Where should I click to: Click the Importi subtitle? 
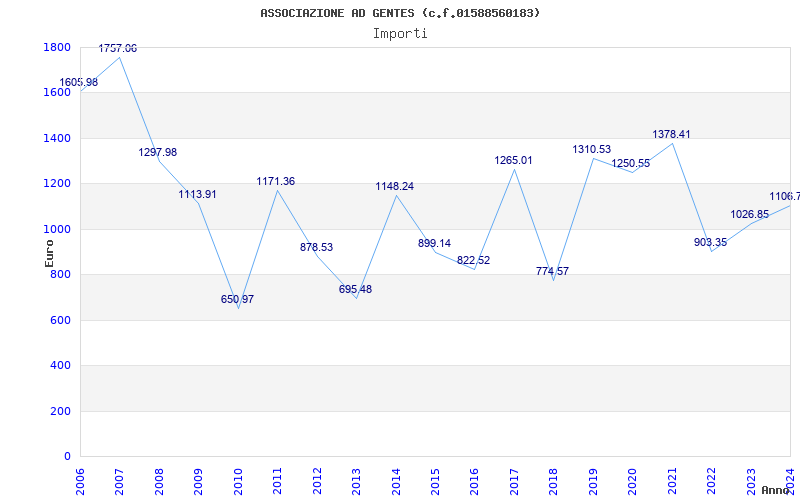tap(400, 34)
